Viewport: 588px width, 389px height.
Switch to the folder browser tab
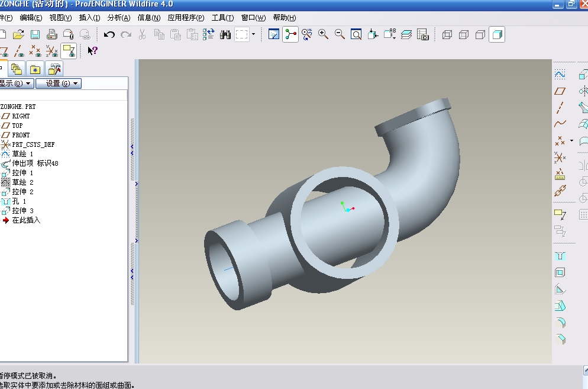(17, 69)
